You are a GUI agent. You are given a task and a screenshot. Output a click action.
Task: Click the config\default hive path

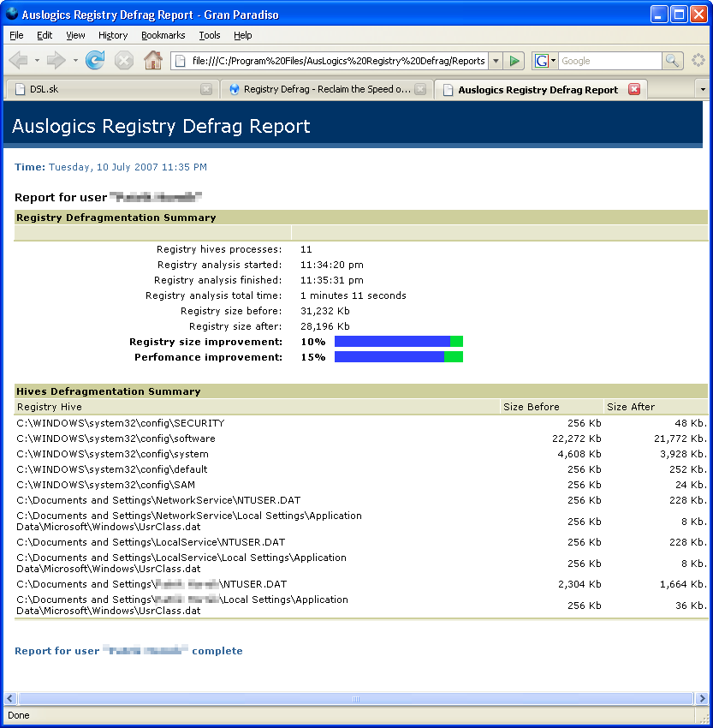pos(112,469)
